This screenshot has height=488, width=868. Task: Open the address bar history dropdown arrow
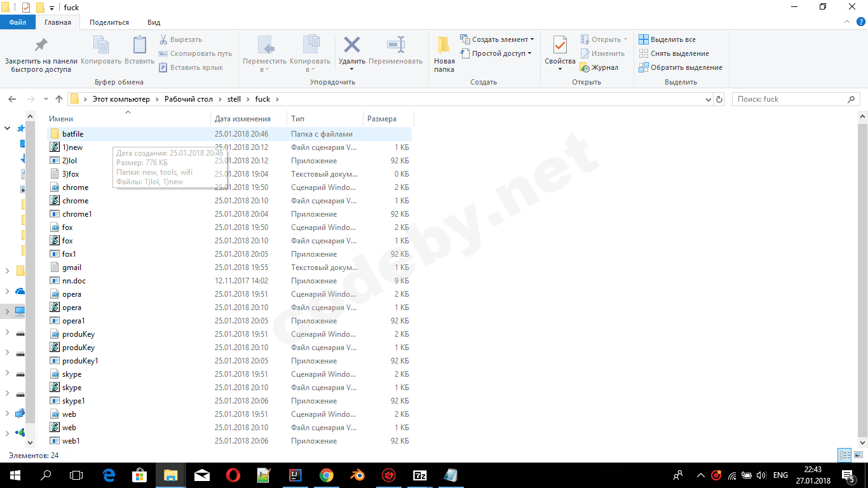point(709,99)
